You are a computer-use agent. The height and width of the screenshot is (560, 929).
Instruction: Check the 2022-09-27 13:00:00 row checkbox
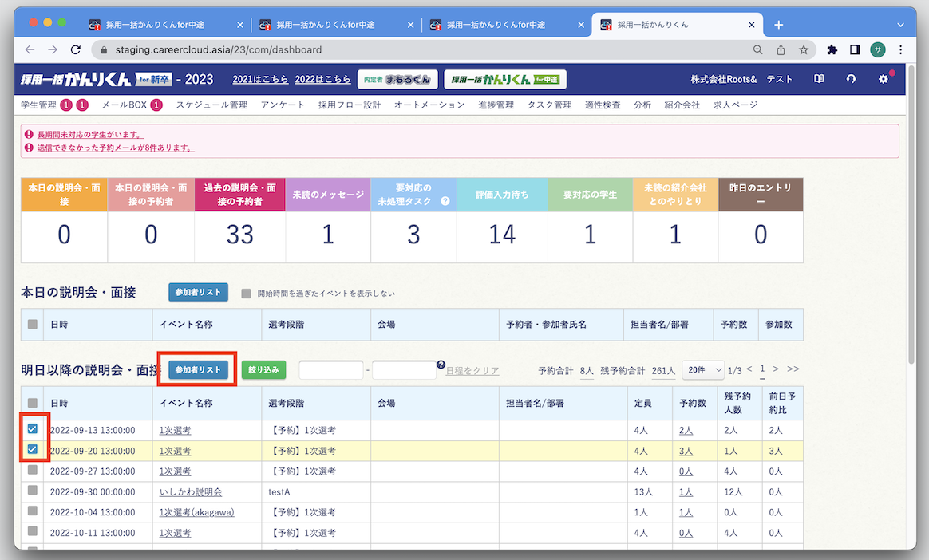tap(33, 471)
